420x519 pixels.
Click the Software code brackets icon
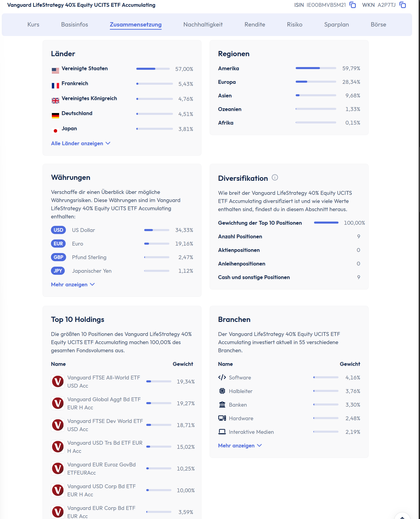pos(222,377)
